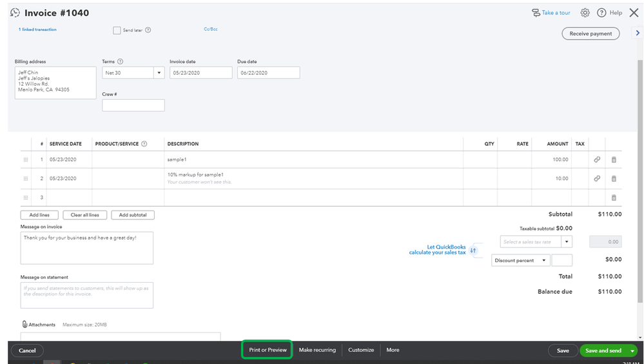Click the Cancel button
Screen dimensions: 644x364
[27, 350]
